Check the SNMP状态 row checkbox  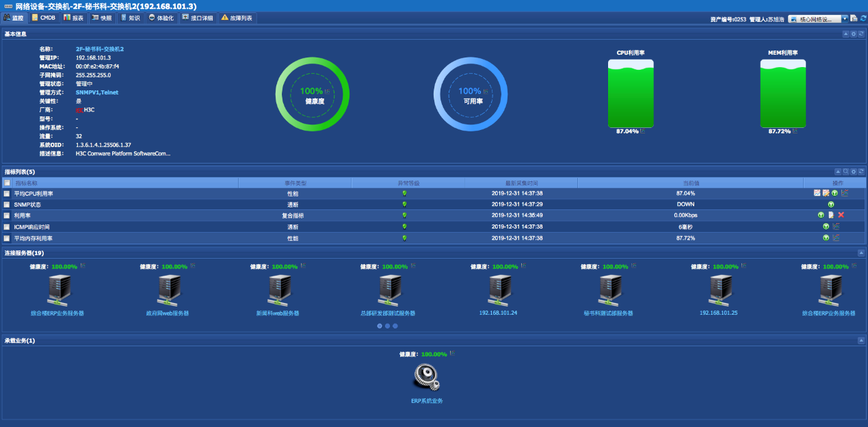point(7,205)
